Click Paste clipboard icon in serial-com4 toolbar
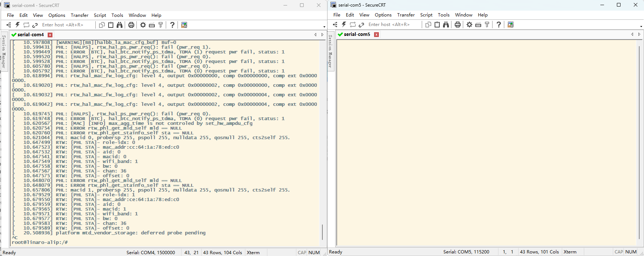The width and height of the screenshot is (644, 256). [x=111, y=25]
